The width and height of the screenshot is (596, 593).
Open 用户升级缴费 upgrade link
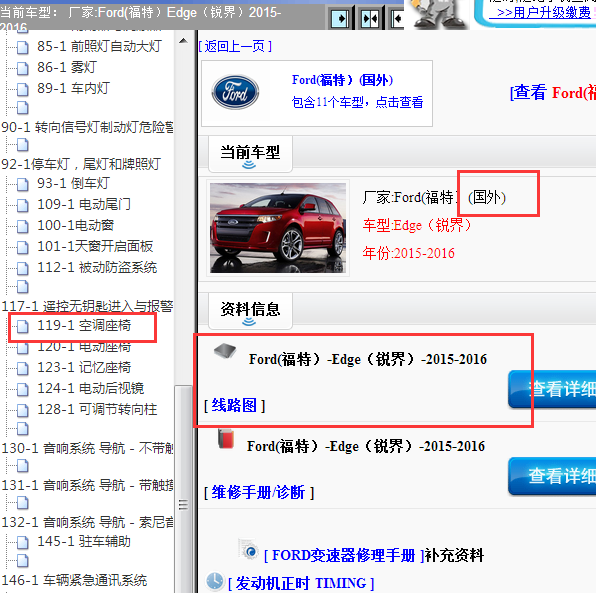click(x=540, y=12)
